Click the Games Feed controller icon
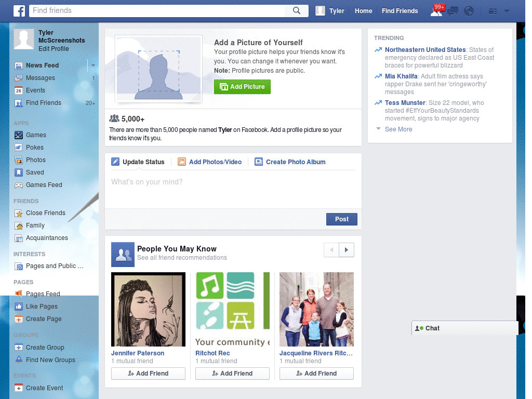Screen dimensions: 532x399 click(x=19, y=185)
